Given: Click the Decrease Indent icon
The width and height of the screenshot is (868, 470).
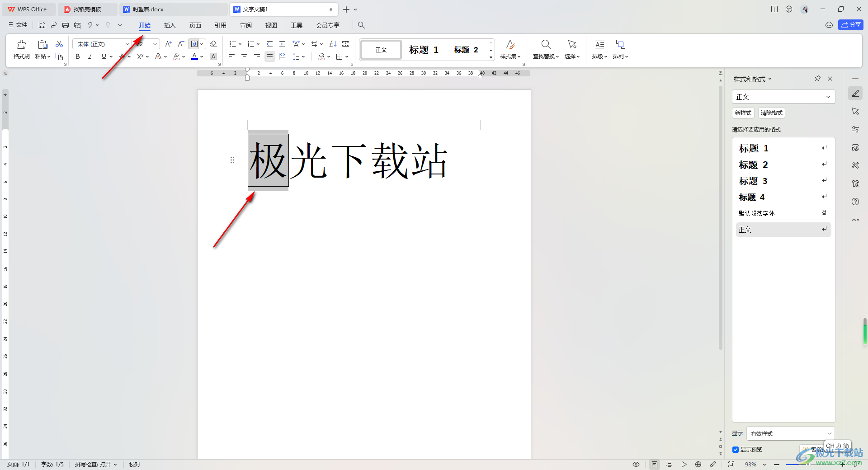Looking at the screenshot, I should tap(269, 44).
